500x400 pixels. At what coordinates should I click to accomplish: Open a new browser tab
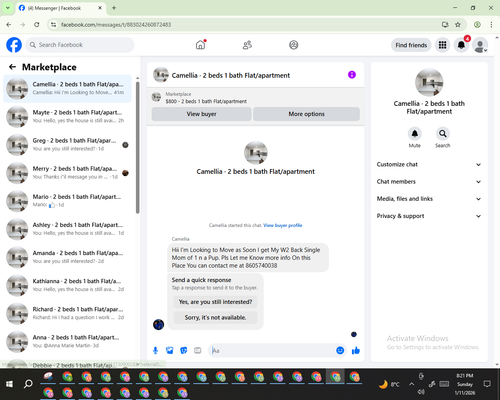pyautogui.click(x=114, y=8)
